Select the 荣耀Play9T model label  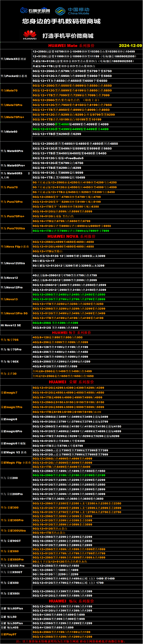pos(9,634)
